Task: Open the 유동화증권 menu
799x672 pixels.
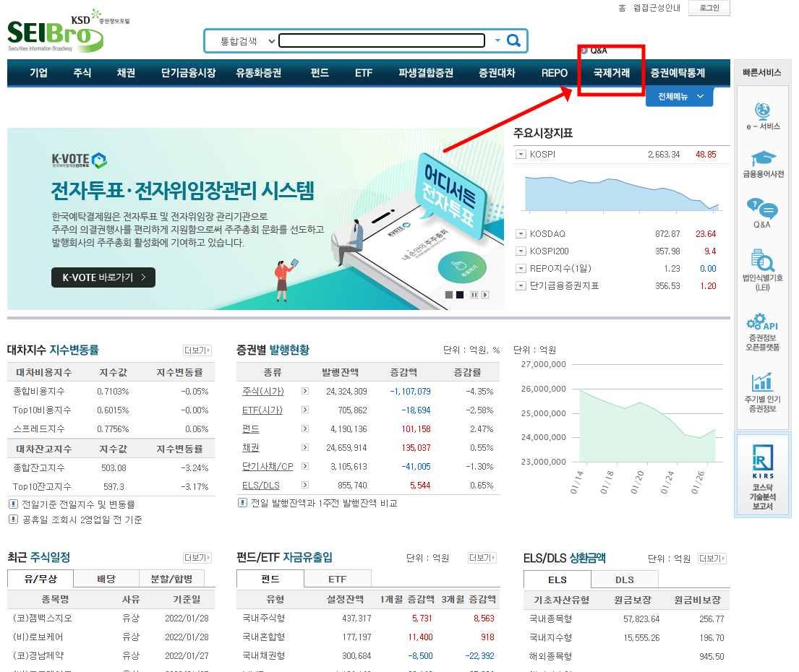Action: tap(258, 73)
